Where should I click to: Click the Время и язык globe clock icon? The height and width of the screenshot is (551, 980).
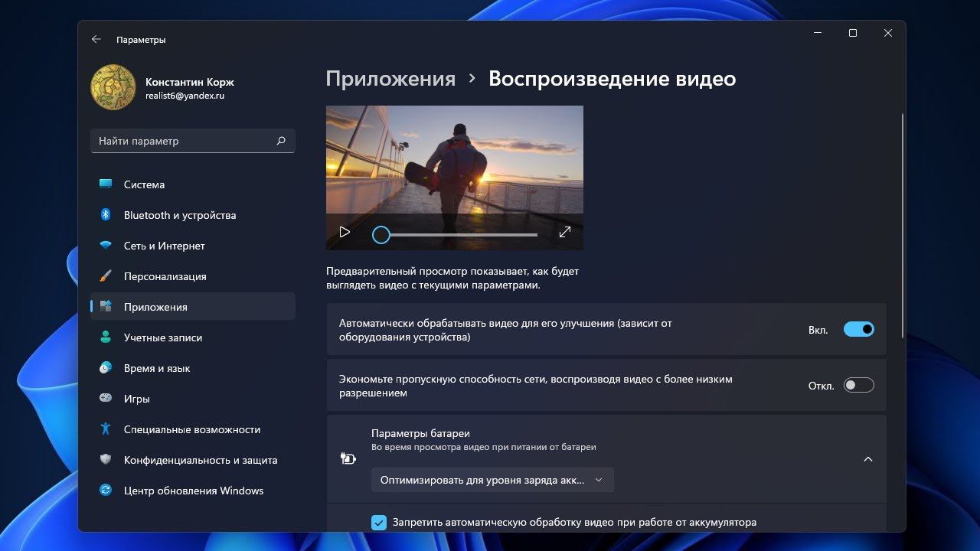[106, 368]
